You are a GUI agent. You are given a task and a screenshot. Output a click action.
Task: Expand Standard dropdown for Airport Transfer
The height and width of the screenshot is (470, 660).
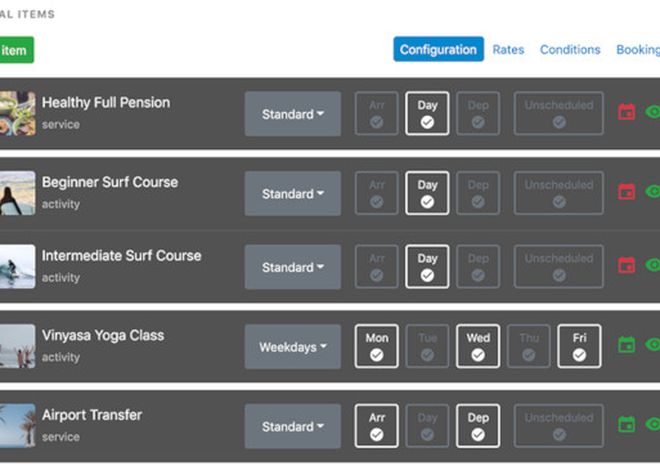293,427
